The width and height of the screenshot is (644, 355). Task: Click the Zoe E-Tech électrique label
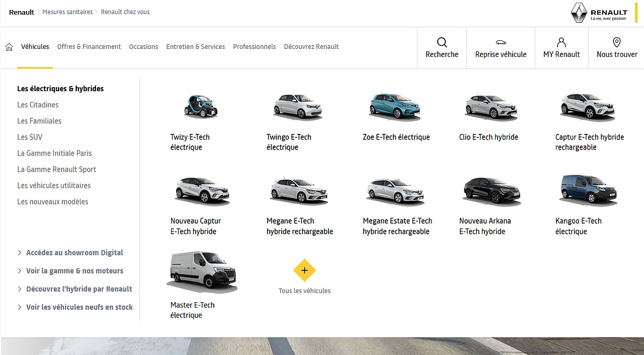(x=396, y=137)
